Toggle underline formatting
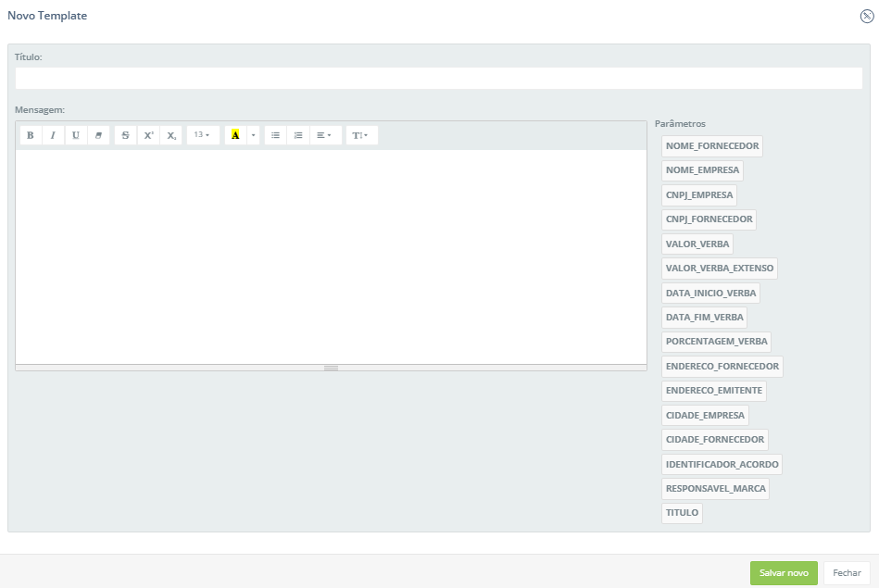 (x=76, y=135)
